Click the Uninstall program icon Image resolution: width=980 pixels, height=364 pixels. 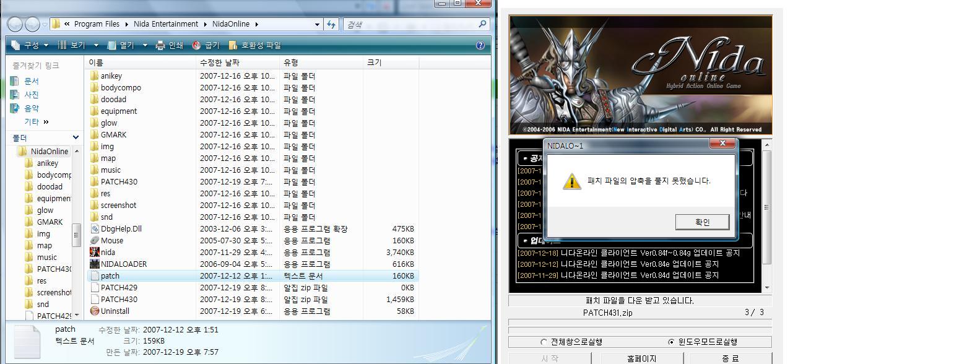tap(95, 311)
